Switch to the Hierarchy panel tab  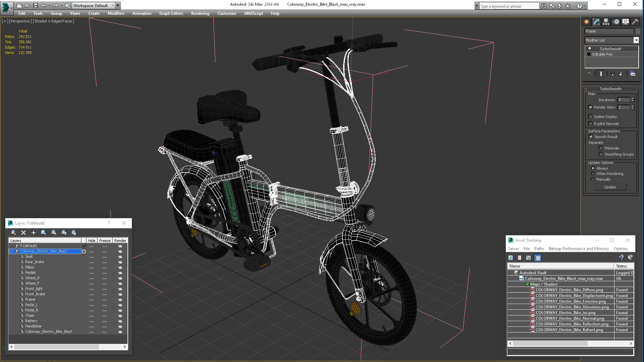coord(606,22)
